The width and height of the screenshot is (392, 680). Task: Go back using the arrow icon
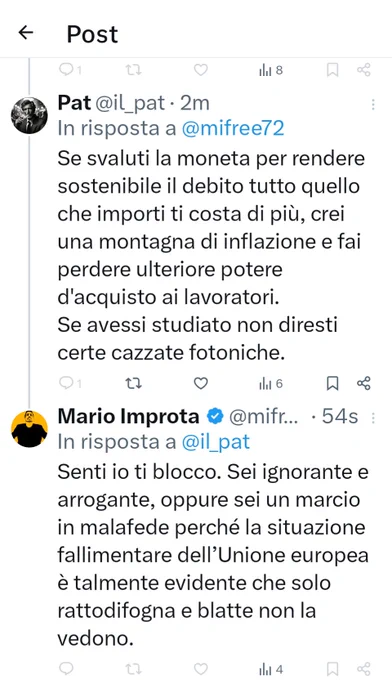(x=26, y=33)
